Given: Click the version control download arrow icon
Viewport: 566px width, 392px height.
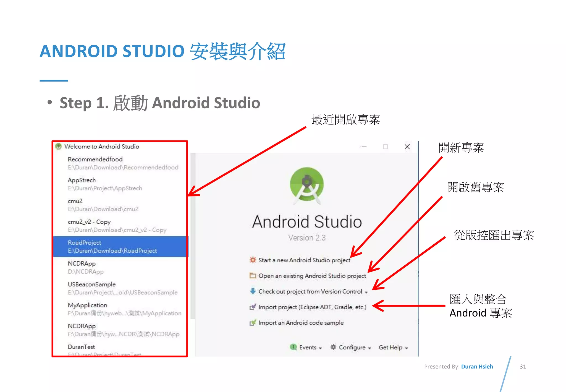Looking at the screenshot, I should [253, 291].
